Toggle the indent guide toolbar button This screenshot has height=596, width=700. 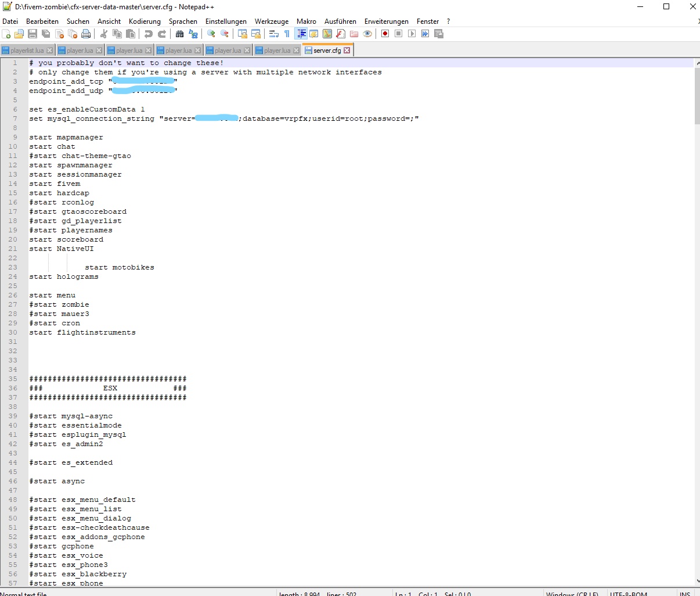point(301,34)
